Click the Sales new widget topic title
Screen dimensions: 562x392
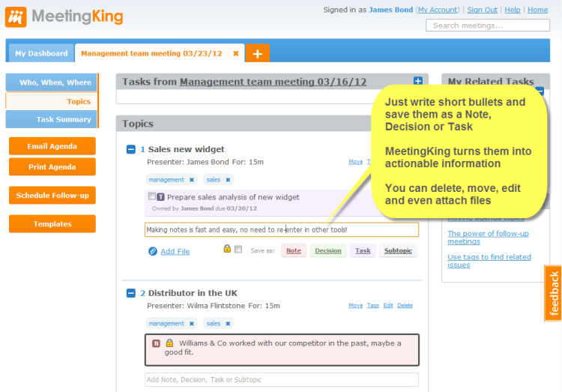coord(186,149)
